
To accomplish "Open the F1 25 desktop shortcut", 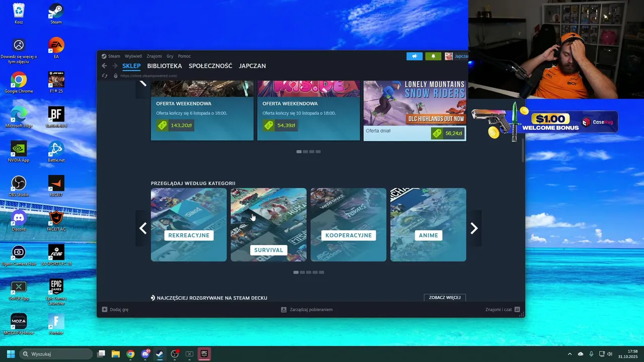I will (56, 82).
